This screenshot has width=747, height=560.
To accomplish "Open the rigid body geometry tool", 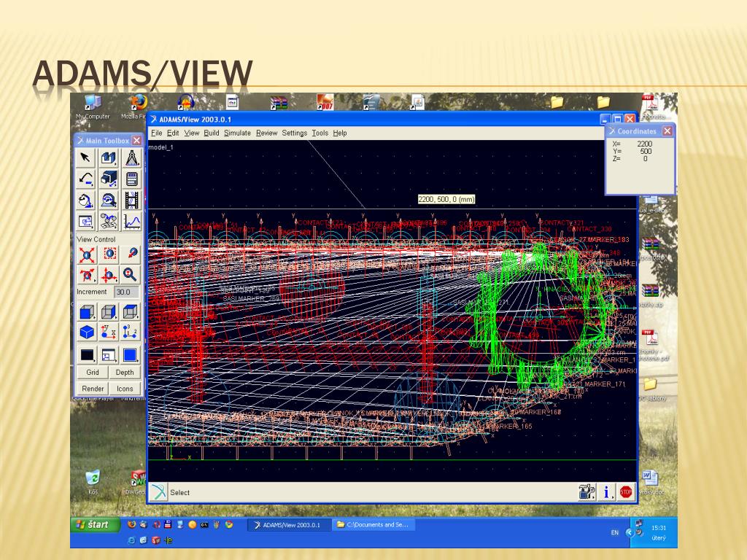I will point(109,157).
